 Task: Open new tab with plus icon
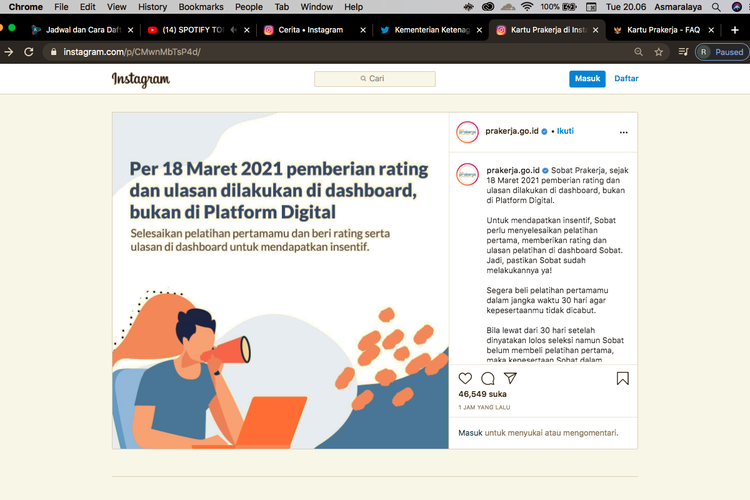735,30
